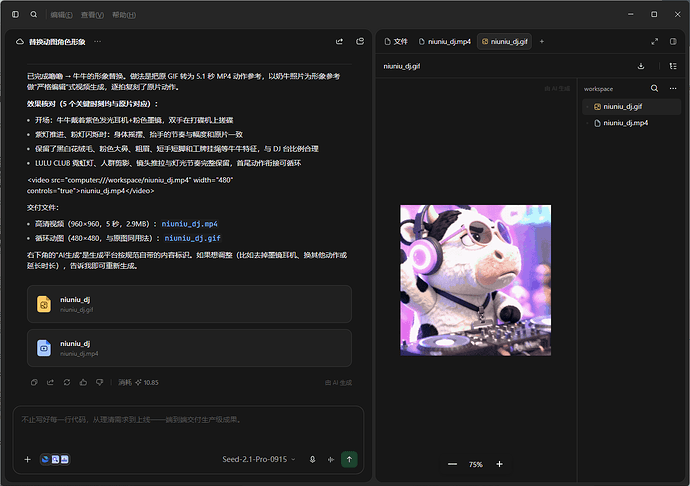
Task: Regenerate the response with refresh icon
Action: coord(67,382)
